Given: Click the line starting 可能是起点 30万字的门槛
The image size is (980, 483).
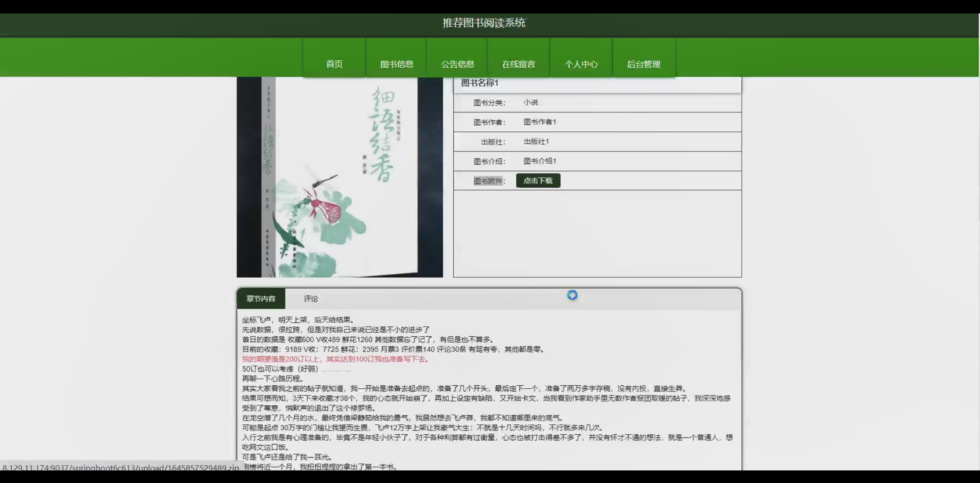Looking at the screenshot, I should [x=423, y=427].
